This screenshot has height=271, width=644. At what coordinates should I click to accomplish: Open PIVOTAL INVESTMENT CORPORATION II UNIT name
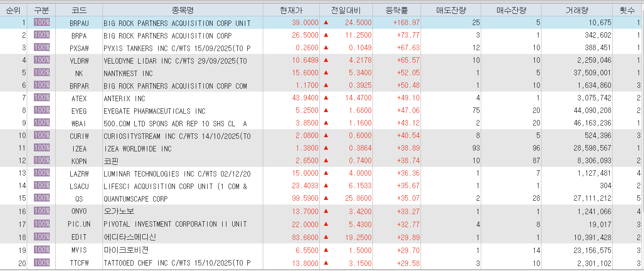(175, 224)
